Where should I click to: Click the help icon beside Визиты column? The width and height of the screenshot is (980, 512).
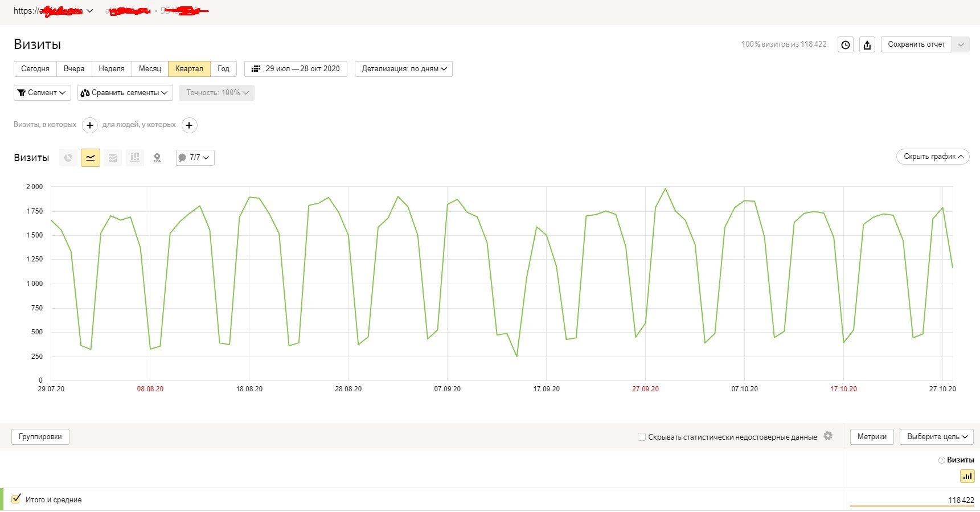coord(941,460)
